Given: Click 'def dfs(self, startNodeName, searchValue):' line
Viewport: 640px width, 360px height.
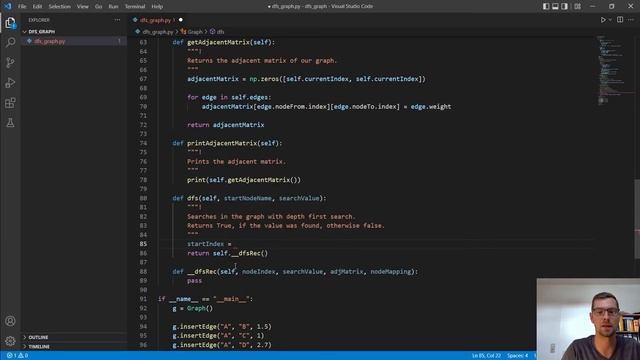Looking at the screenshot, I should pyautogui.click(x=249, y=198).
